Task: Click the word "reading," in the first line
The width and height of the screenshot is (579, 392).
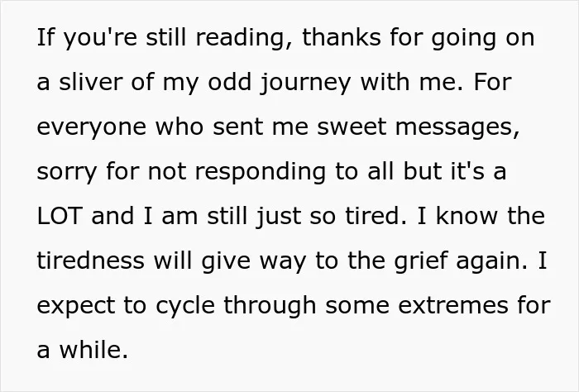Action: click(244, 38)
